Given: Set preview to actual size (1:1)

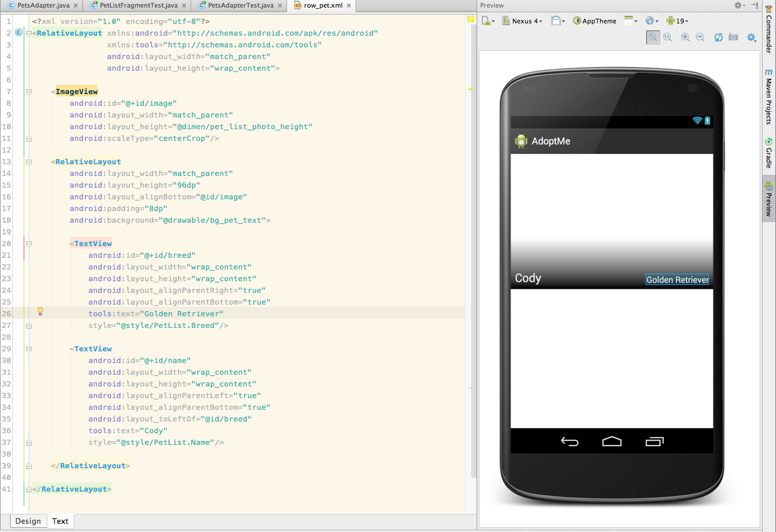Looking at the screenshot, I should (x=667, y=37).
